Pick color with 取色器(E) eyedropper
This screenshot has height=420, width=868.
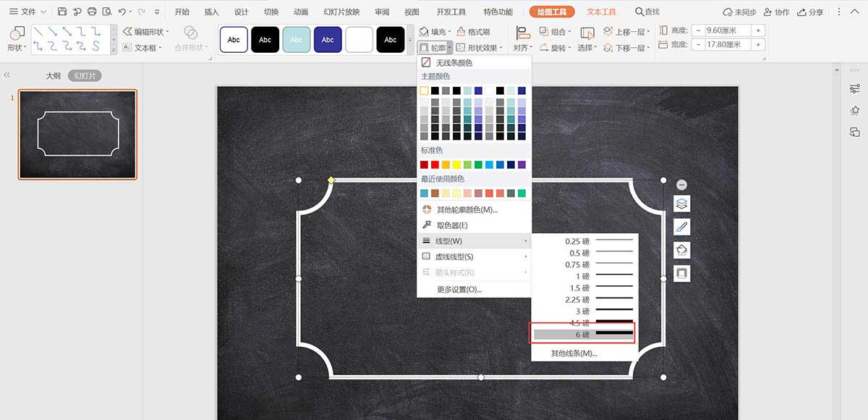coord(474,225)
